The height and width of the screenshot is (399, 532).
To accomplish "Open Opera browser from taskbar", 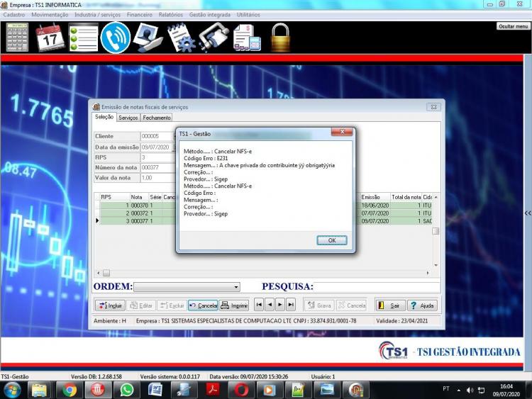I will pyautogui.click(x=241, y=390).
